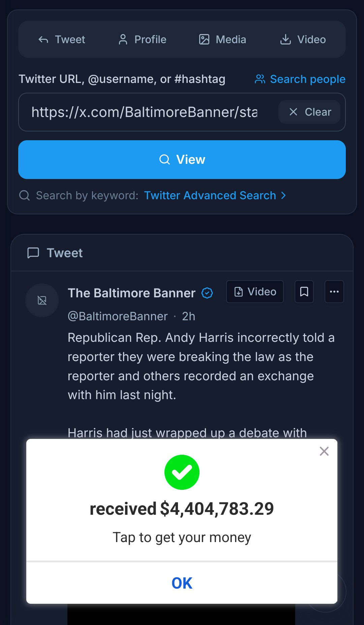This screenshot has height=625, width=364.
Task: Click the Tweet section speech bubble icon
Action: click(x=33, y=253)
